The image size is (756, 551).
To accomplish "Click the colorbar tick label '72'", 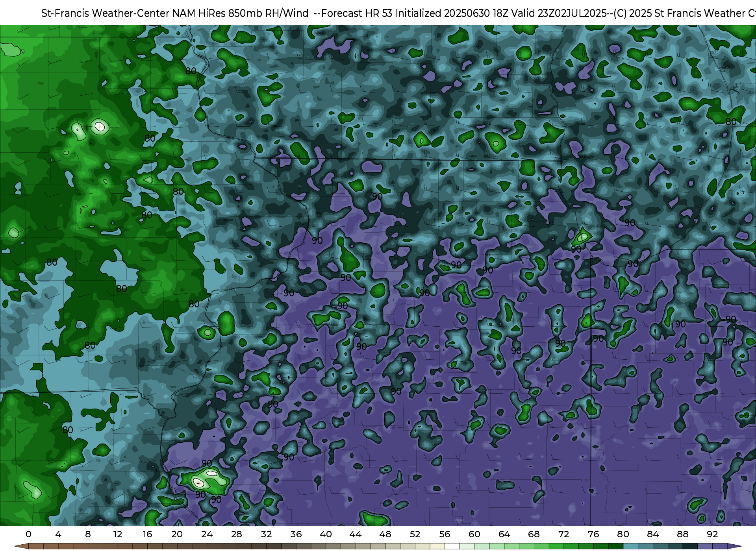I will [x=563, y=534].
